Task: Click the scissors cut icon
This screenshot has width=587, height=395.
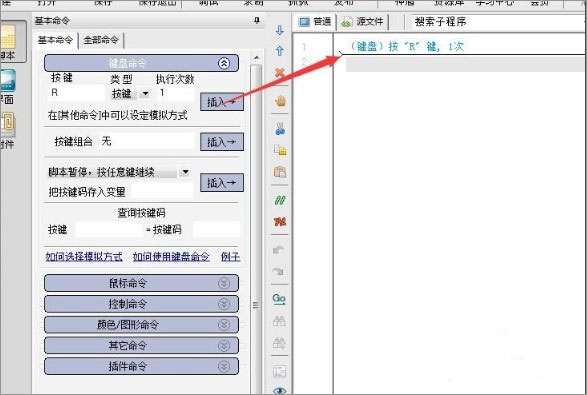Action: pos(280,129)
